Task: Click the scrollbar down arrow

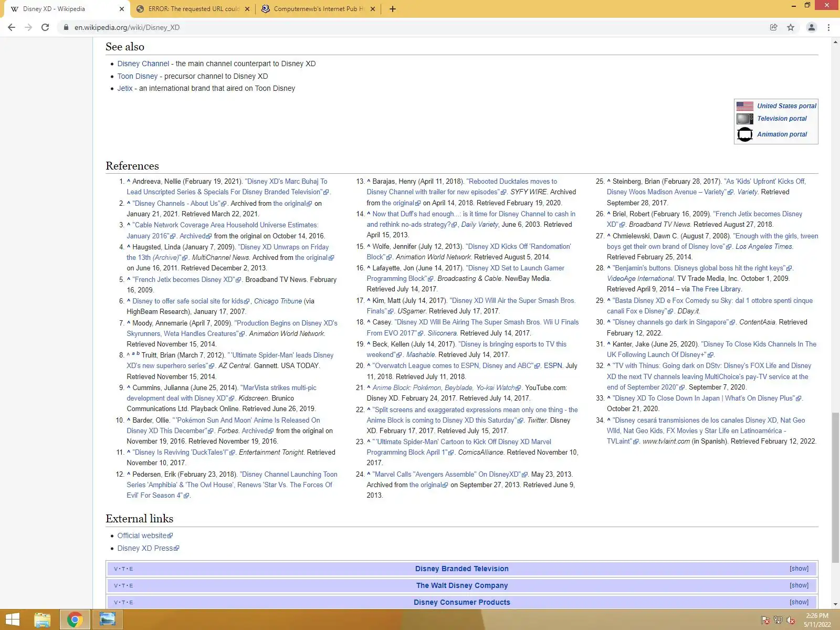Action: [835, 604]
